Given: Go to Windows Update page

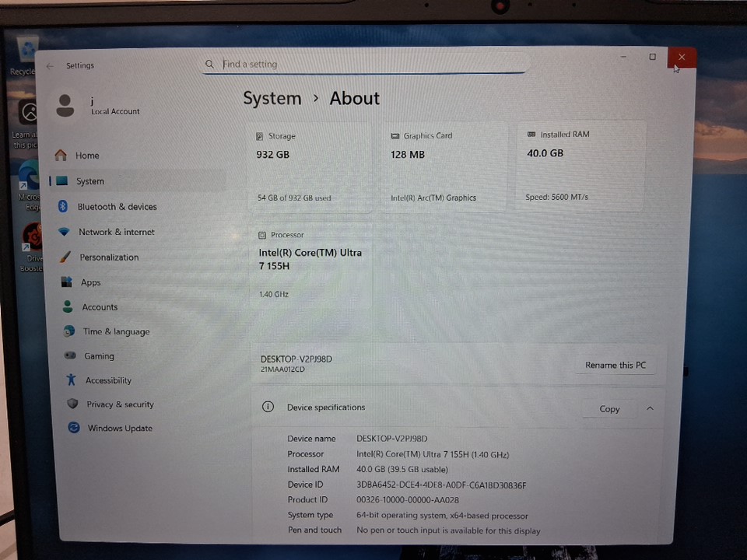Looking at the screenshot, I should coord(119,429).
